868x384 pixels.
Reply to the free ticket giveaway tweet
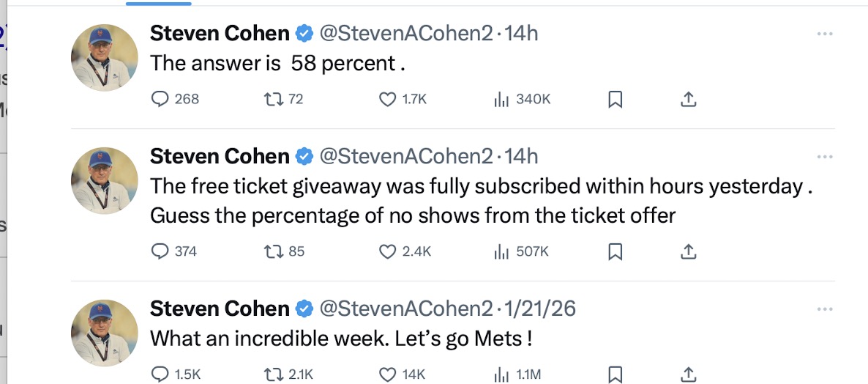[160, 251]
